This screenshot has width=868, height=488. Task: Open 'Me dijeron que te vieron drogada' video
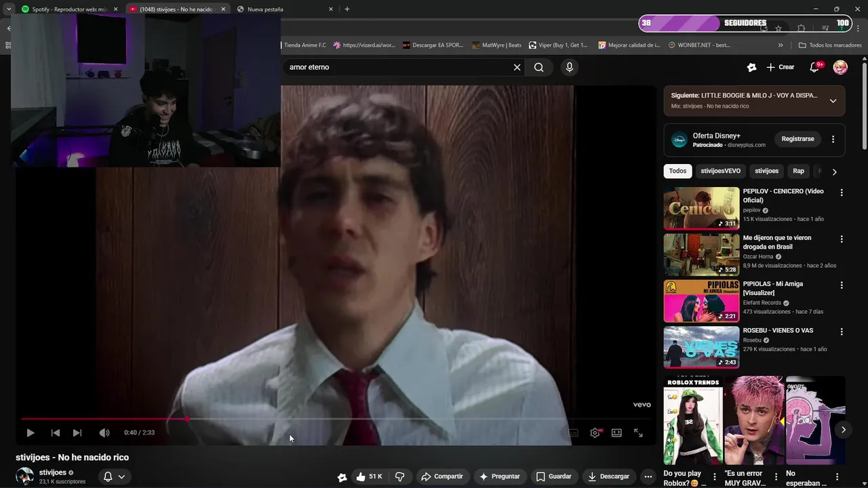click(x=701, y=255)
